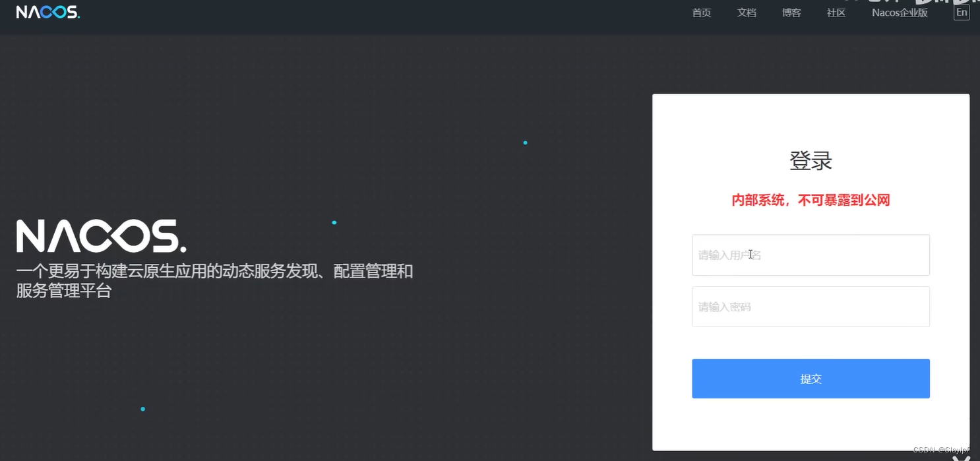Click the large NACOS logo on the left
This screenshot has width=980, height=461.
(x=101, y=236)
